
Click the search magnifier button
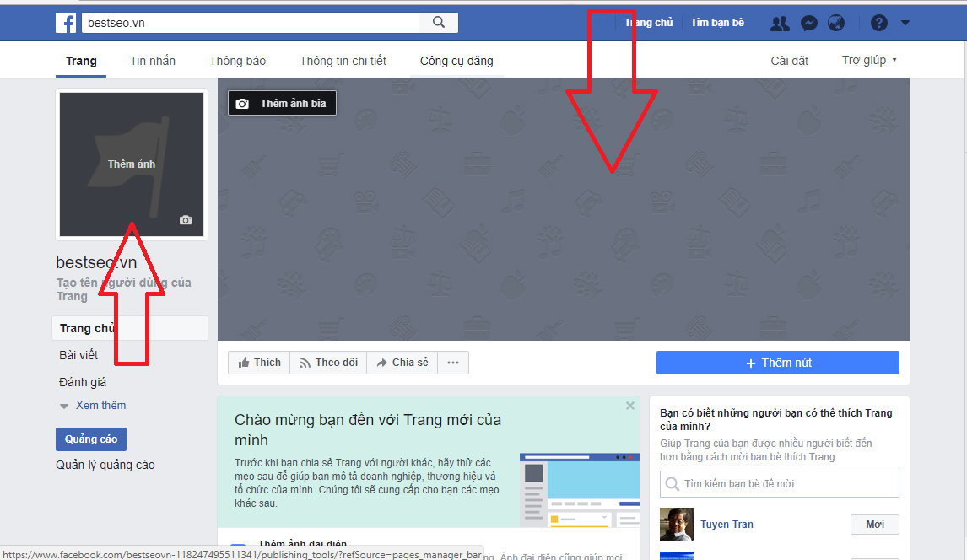(439, 23)
